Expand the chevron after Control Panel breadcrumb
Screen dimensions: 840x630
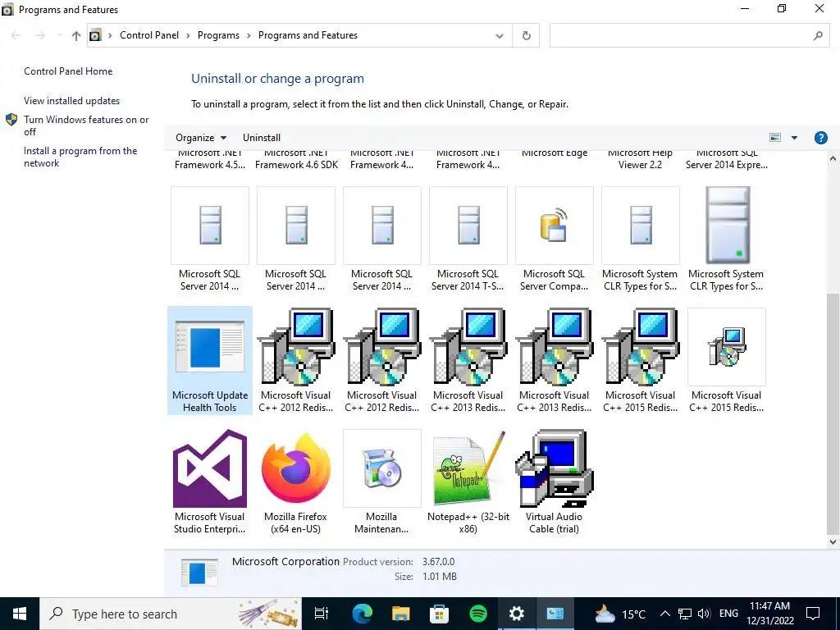[x=188, y=36]
